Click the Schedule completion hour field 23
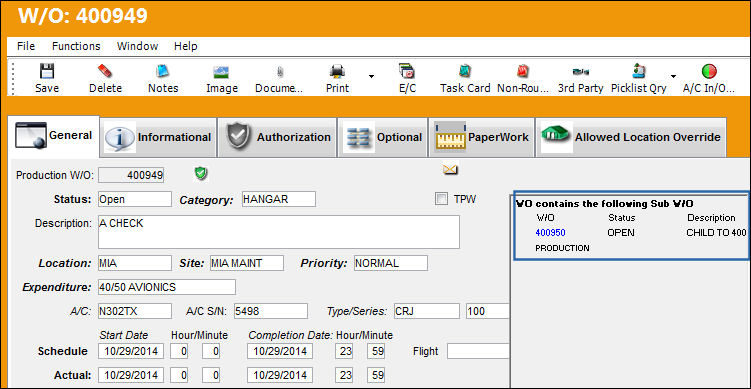This screenshot has height=389, width=751. (x=344, y=351)
